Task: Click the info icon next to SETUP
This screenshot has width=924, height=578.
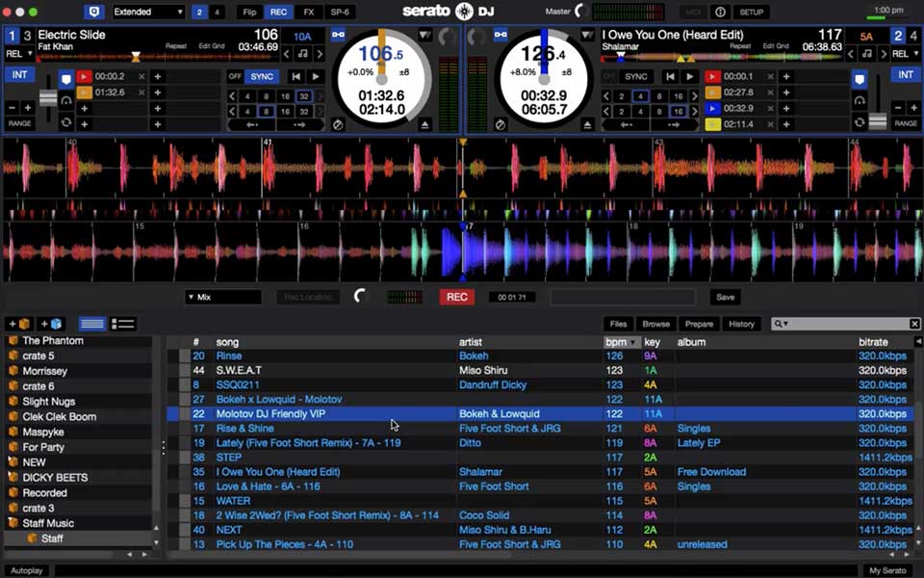Action: [720, 13]
